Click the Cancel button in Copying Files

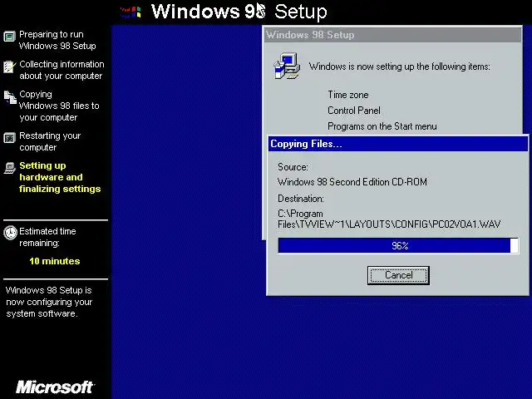398,275
